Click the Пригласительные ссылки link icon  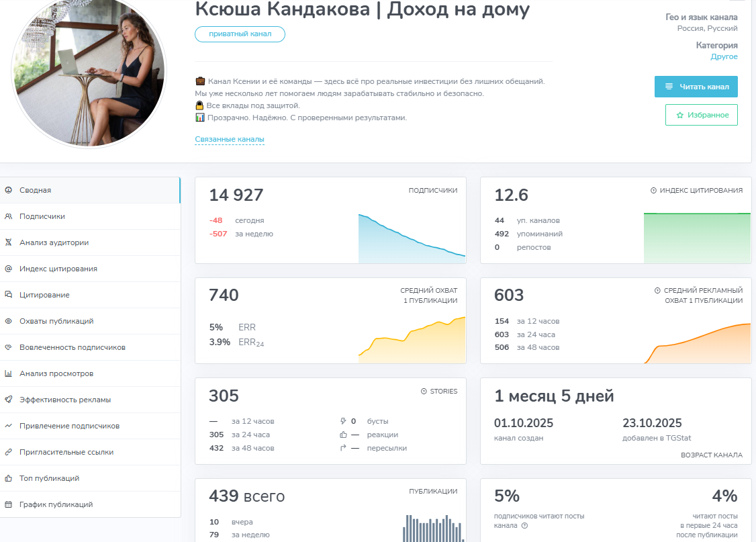coord(8,452)
